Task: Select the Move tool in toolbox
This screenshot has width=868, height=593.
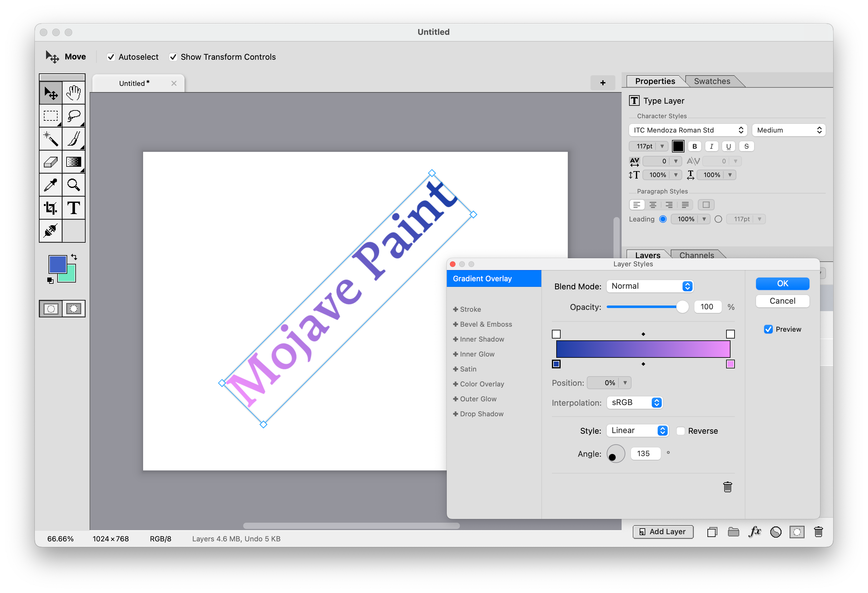Action: tap(51, 93)
